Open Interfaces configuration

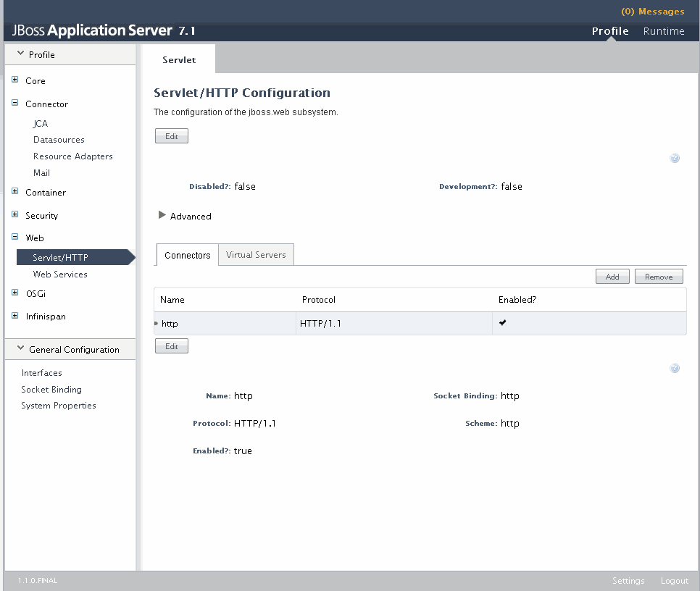(41, 373)
